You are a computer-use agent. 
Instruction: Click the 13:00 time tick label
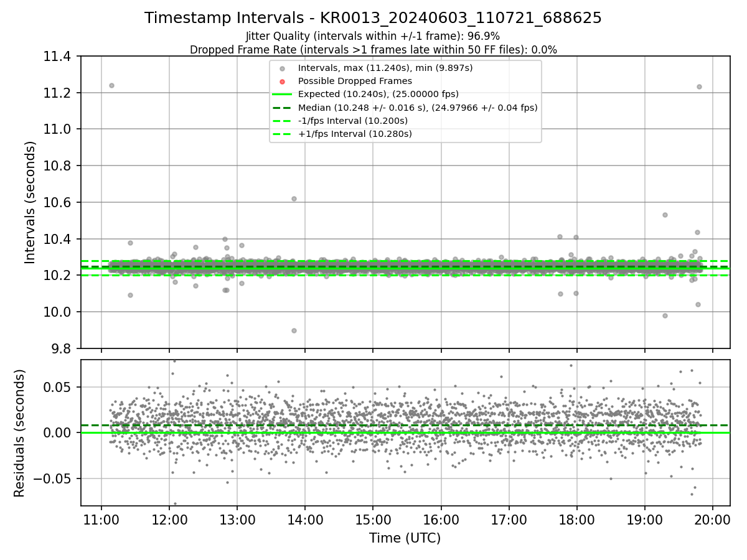click(237, 520)
